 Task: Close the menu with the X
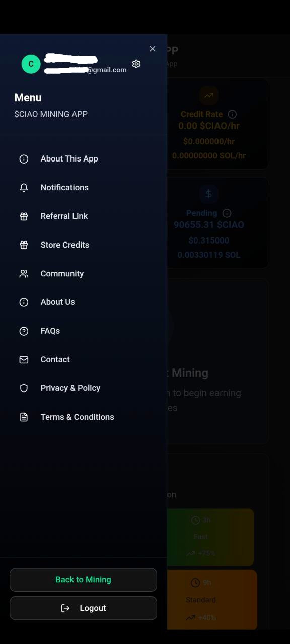click(x=153, y=49)
